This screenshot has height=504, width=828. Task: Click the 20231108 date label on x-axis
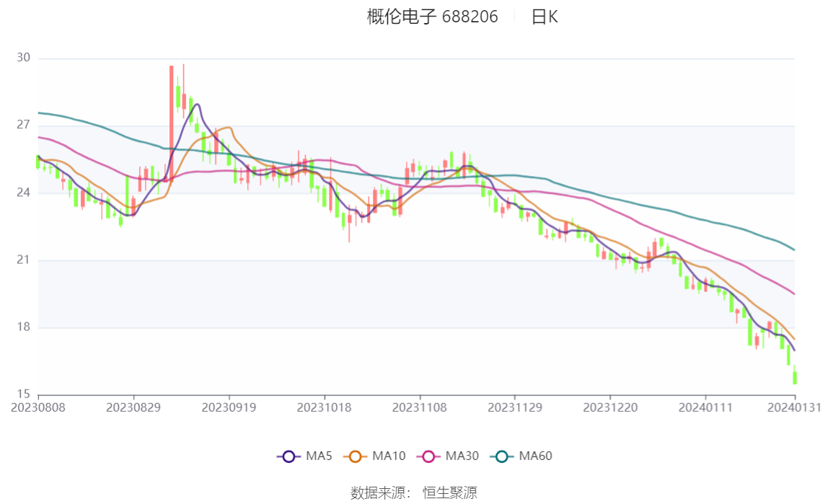(419, 407)
